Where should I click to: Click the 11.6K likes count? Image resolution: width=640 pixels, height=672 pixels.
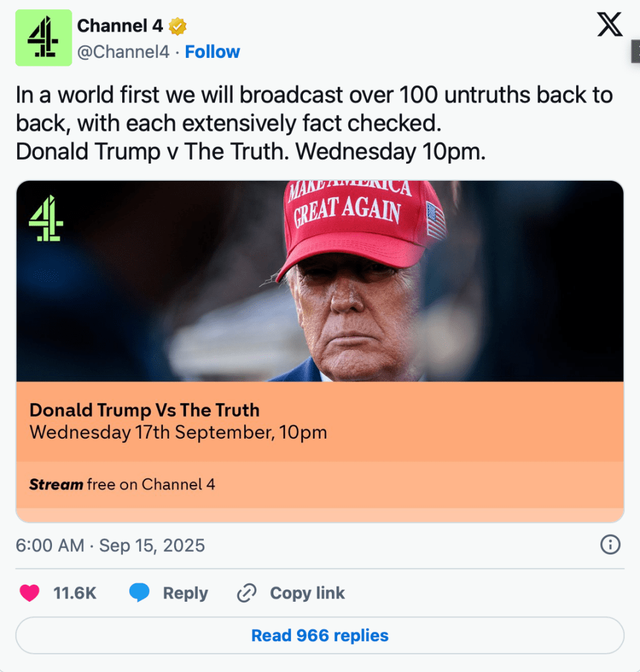click(x=75, y=593)
